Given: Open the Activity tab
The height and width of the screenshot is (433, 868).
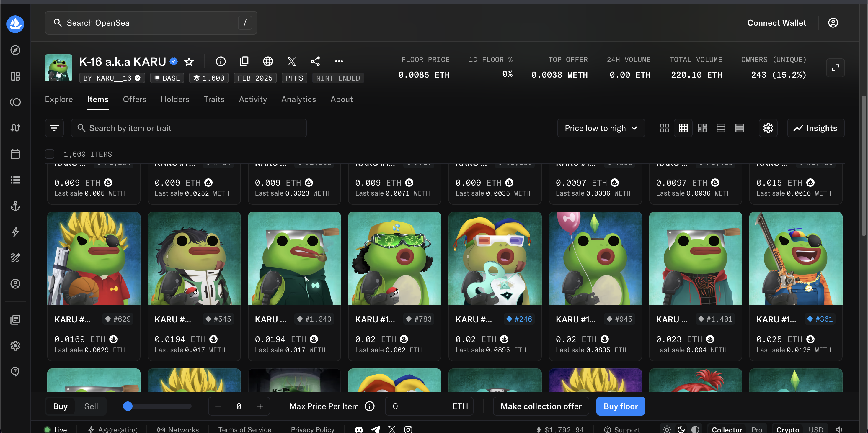Looking at the screenshot, I should tap(253, 99).
